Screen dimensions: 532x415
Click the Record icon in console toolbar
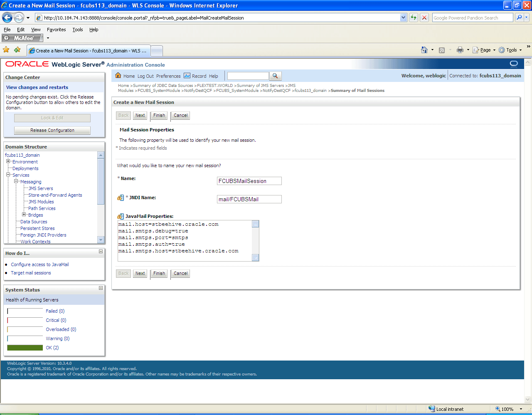(x=187, y=76)
